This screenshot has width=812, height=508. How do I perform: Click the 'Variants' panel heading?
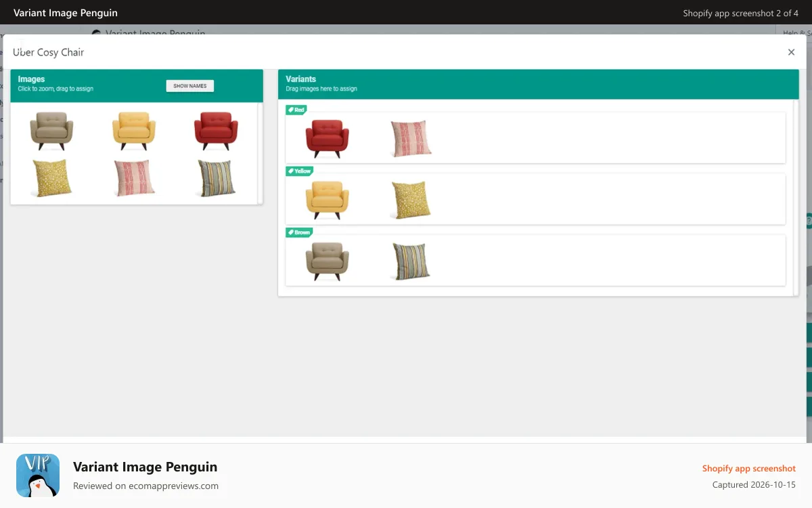pos(301,79)
